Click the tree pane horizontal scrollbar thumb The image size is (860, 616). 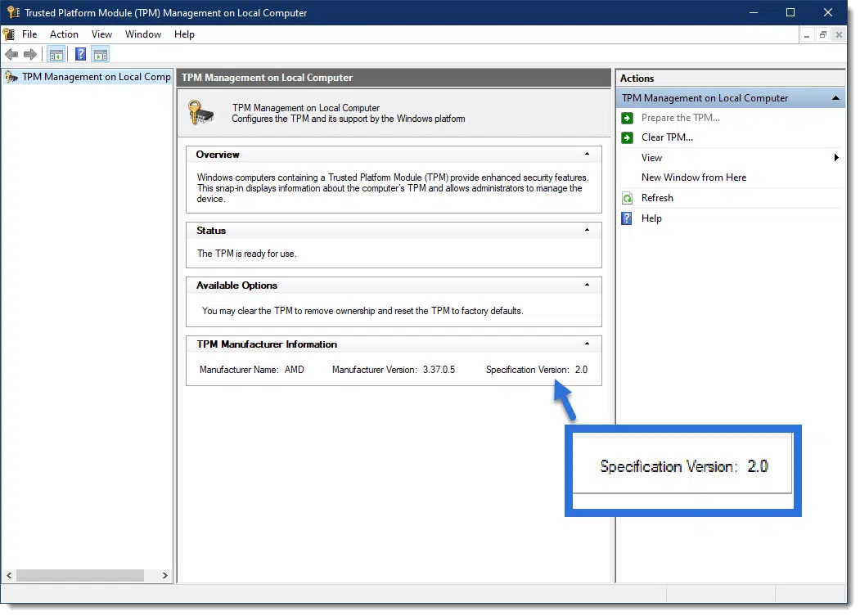point(80,575)
